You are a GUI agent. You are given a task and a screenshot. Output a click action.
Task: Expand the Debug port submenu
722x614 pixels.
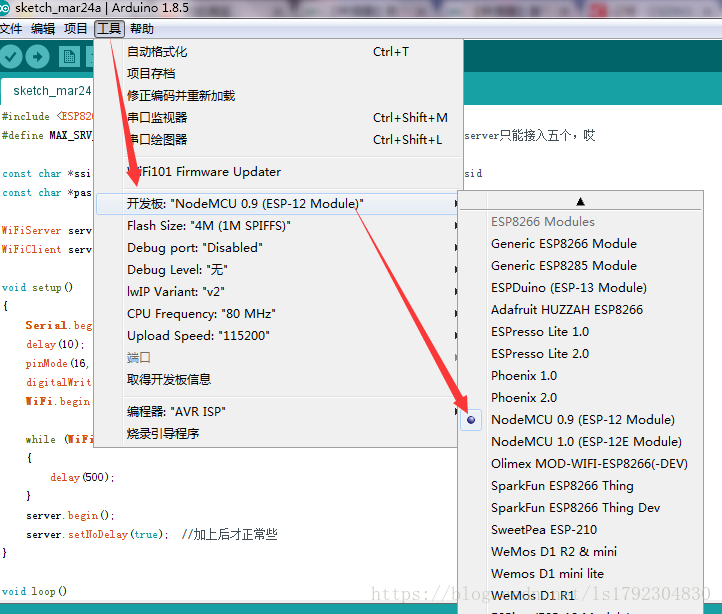click(277, 248)
